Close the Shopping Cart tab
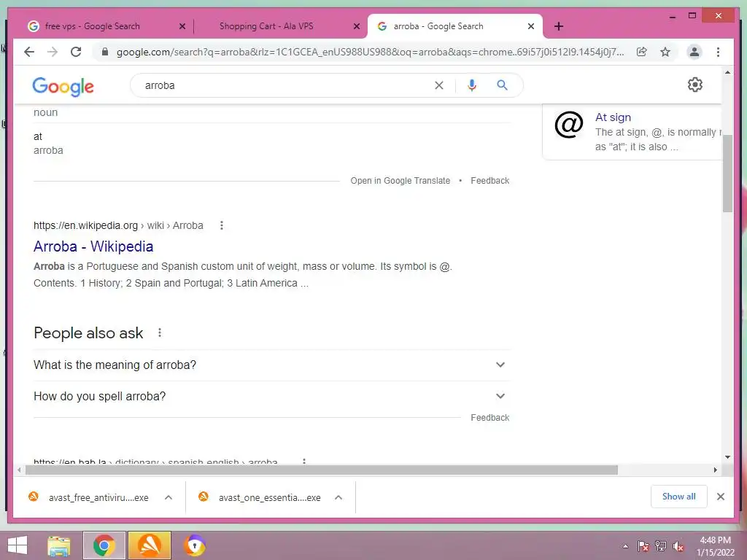 point(356,27)
